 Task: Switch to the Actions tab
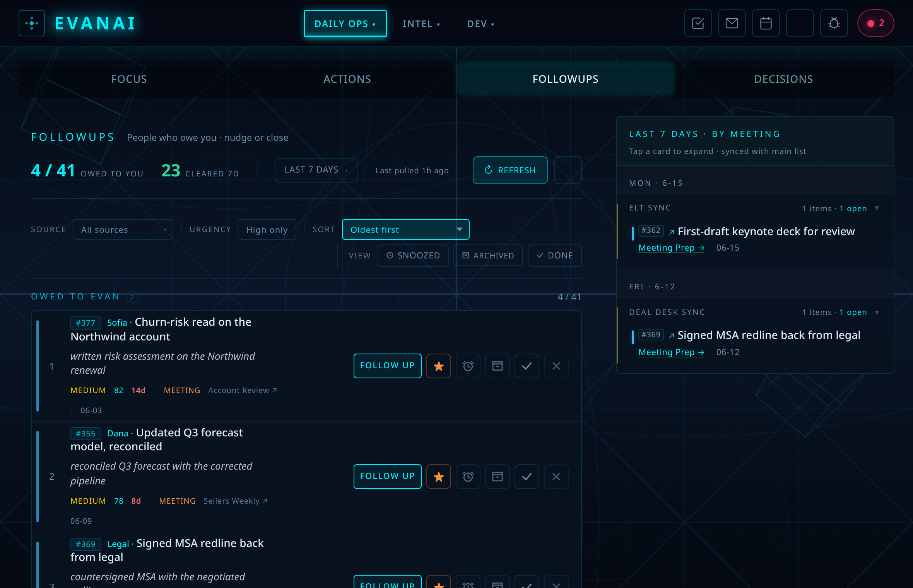(x=347, y=79)
